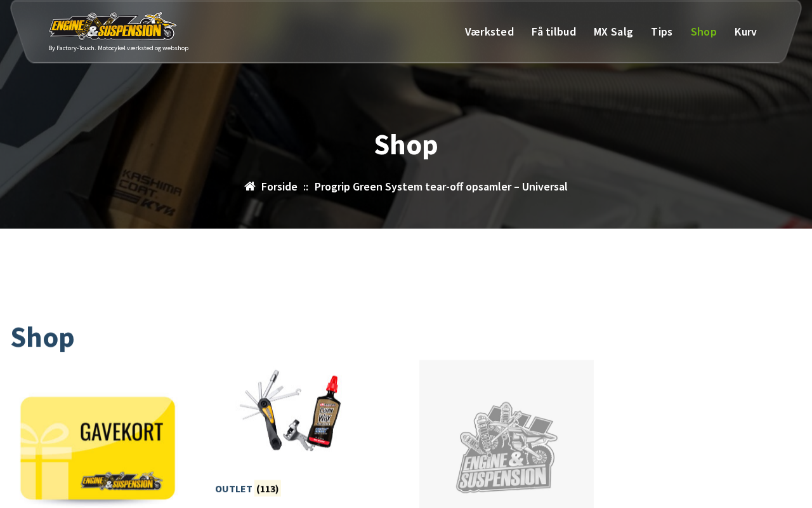The width and height of the screenshot is (812, 508).
Task: Click the multi-tool and chain wax image
Action: click(290, 410)
